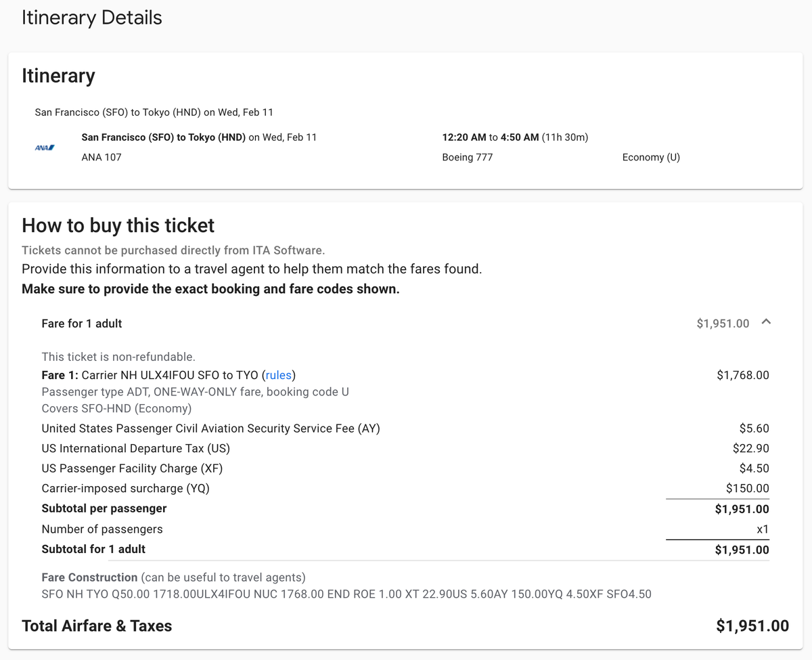Click the Total Airfare & Taxes amount
The width and height of the screenshot is (812, 660).
point(752,626)
